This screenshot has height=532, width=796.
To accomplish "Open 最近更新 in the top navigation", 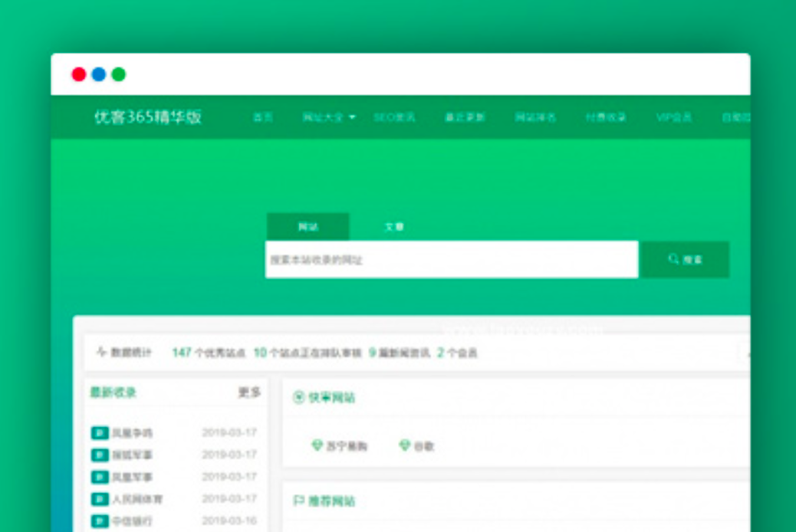I will tap(465, 117).
